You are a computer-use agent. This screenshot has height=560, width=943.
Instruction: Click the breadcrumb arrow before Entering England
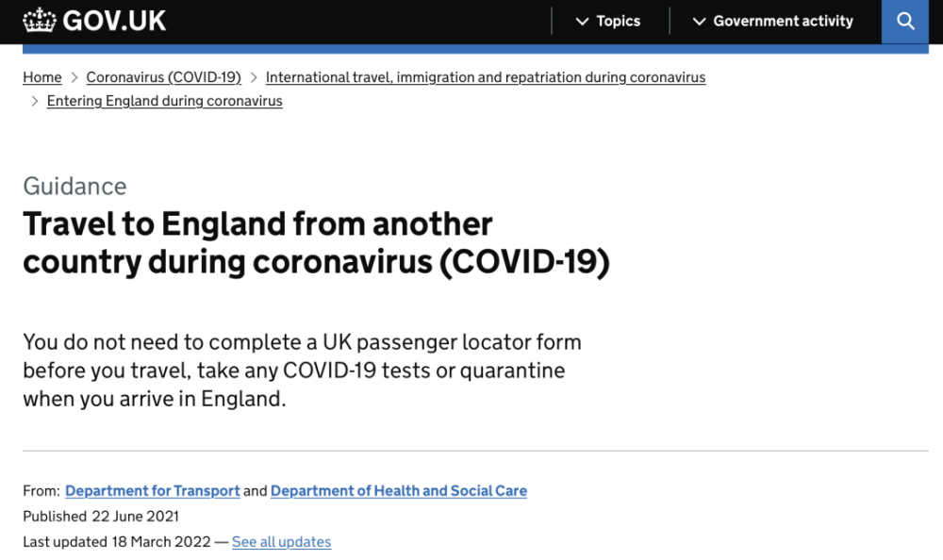point(35,101)
